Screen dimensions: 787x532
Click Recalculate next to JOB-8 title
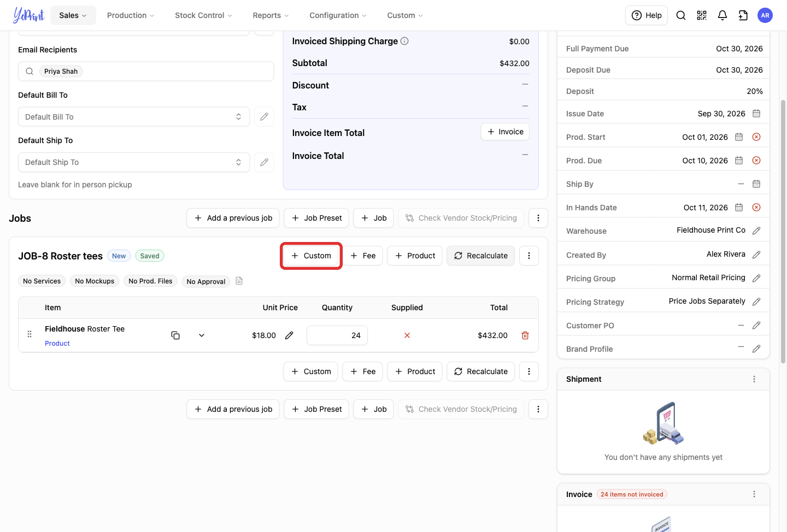point(481,256)
